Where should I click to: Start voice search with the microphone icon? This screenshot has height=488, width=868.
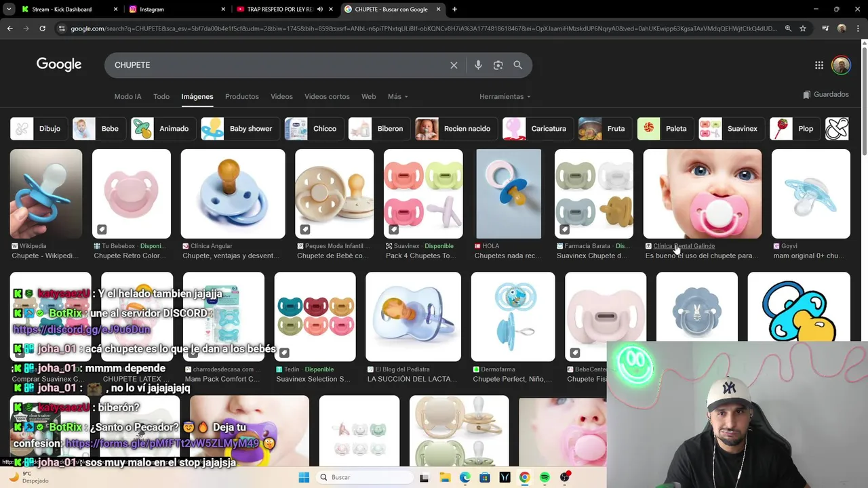478,65
